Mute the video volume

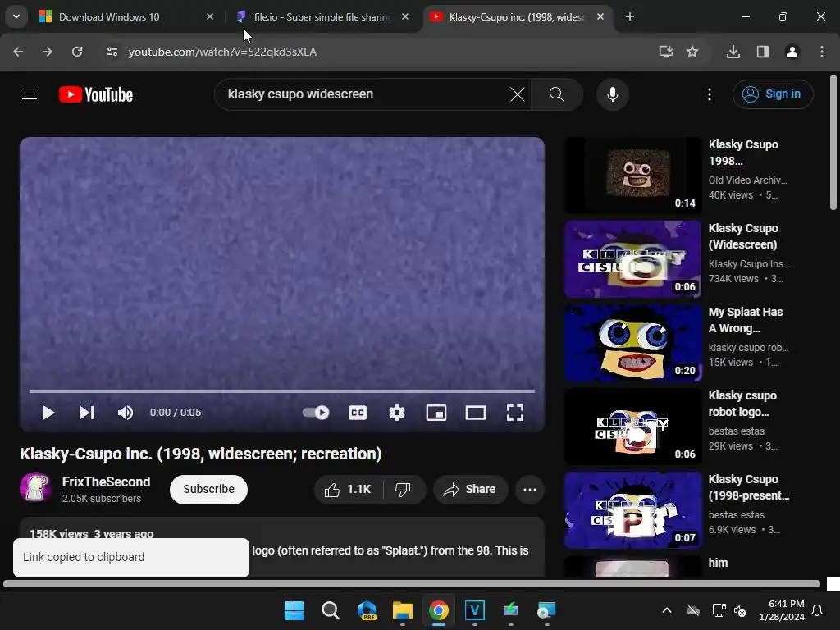126,413
